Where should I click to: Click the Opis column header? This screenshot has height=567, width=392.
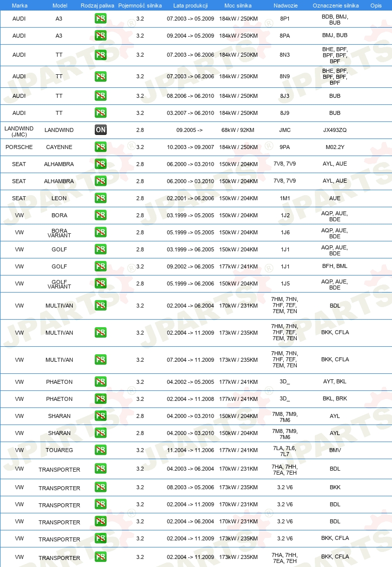[x=376, y=6]
